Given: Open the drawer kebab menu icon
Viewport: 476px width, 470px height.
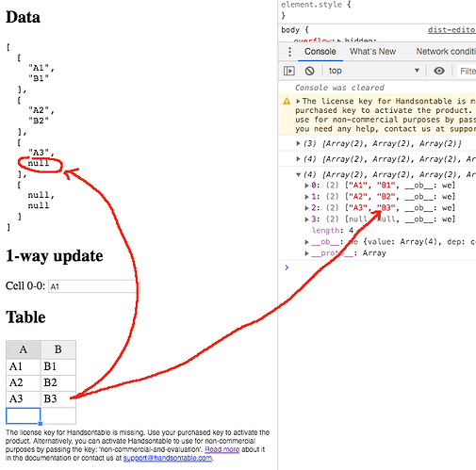Looking at the screenshot, I should (x=289, y=52).
